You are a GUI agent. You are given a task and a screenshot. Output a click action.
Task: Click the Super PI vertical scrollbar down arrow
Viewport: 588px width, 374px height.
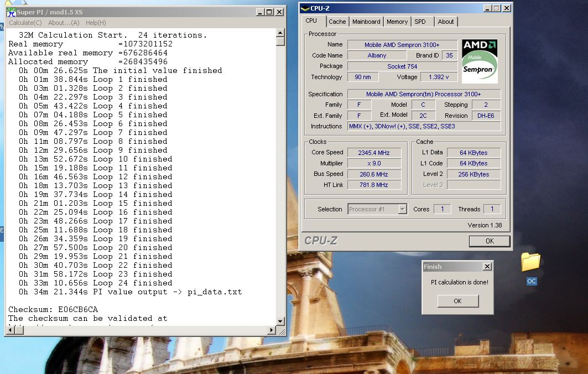tap(280, 321)
